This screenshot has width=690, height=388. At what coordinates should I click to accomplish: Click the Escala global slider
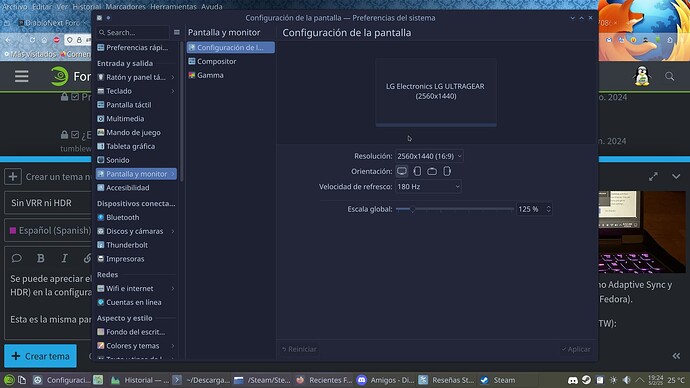(455, 209)
